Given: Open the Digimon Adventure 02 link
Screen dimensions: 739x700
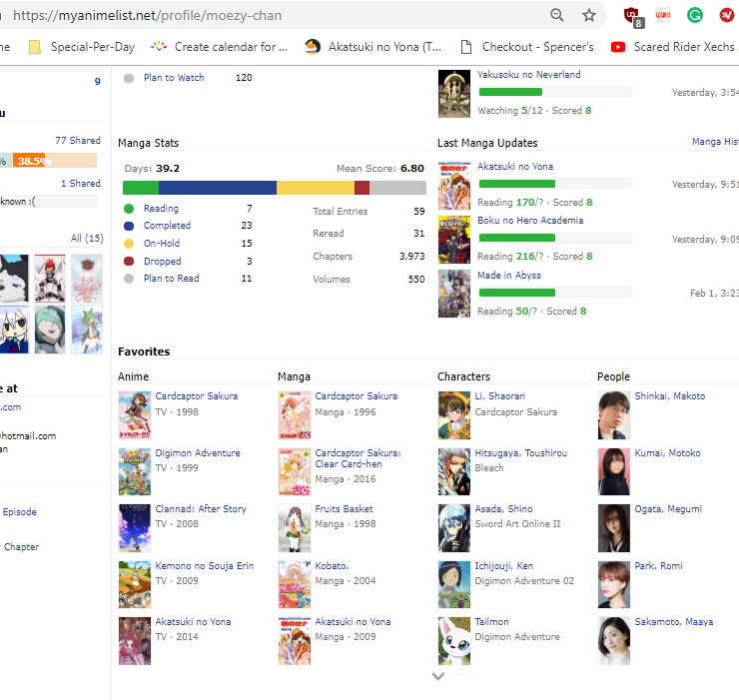Looking at the screenshot, I should click(x=524, y=581).
